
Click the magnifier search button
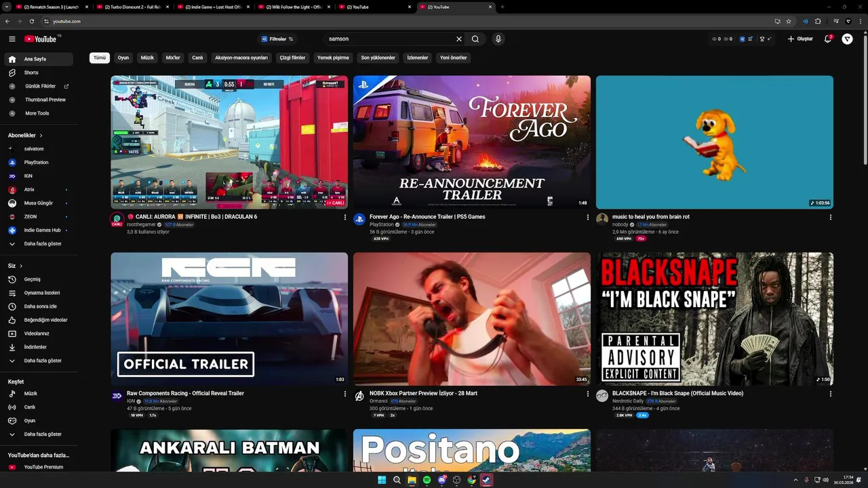pos(475,39)
